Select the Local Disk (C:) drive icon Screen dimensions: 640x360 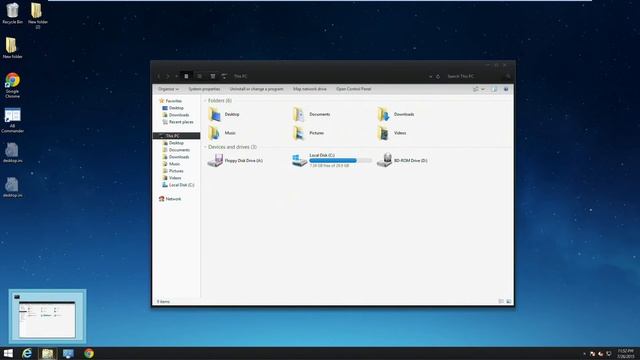point(299,160)
